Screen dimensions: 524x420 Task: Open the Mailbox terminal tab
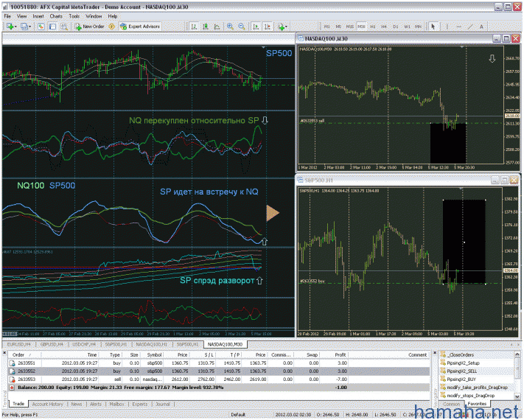click(117, 404)
